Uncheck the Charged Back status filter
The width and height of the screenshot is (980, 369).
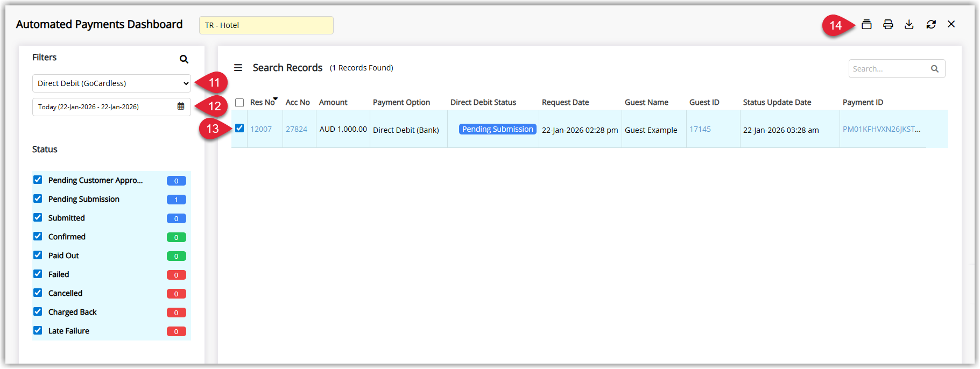point(38,311)
